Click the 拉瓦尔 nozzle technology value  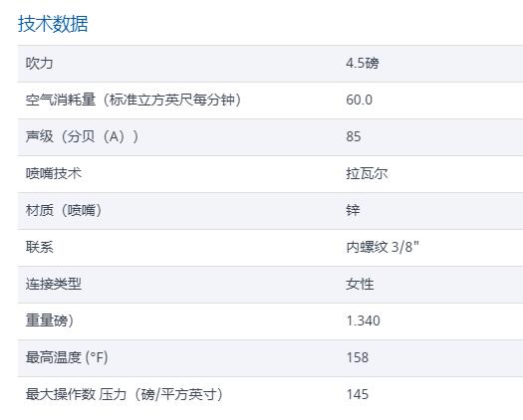pos(367,173)
